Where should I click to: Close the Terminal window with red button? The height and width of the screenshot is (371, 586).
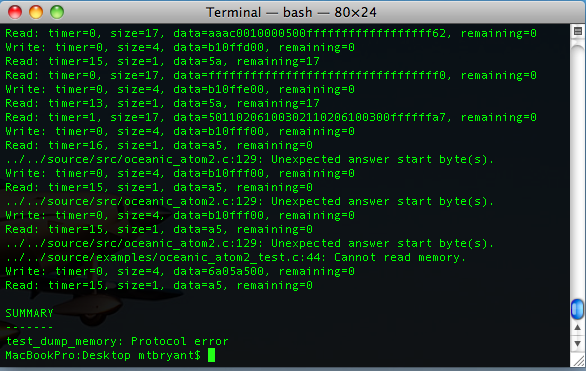coord(15,12)
